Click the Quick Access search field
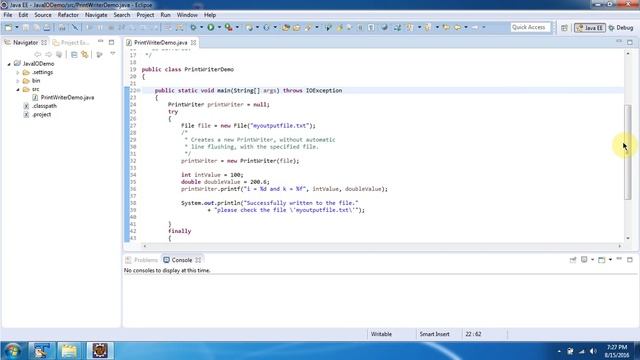This screenshot has height=360, width=640. [530, 27]
